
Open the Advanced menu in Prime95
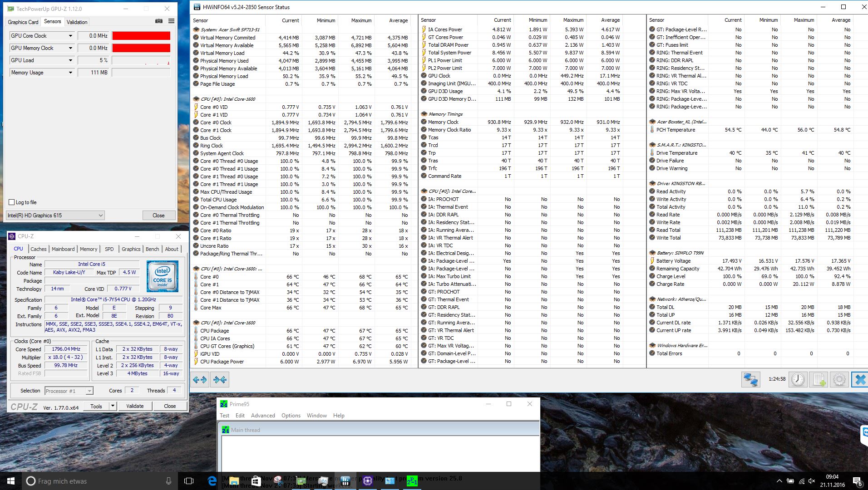pos(263,416)
